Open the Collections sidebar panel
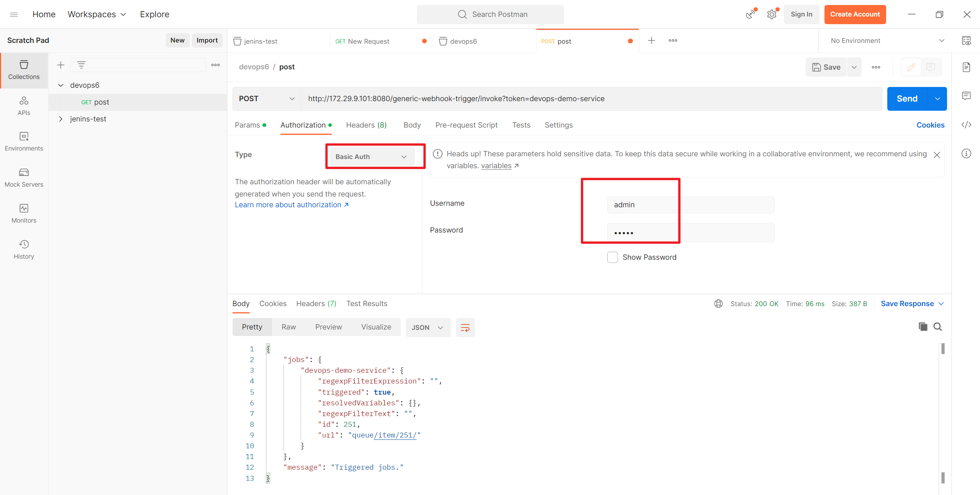Image resolution: width=980 pixels, height=495 pixels. (x=24, y=70)
